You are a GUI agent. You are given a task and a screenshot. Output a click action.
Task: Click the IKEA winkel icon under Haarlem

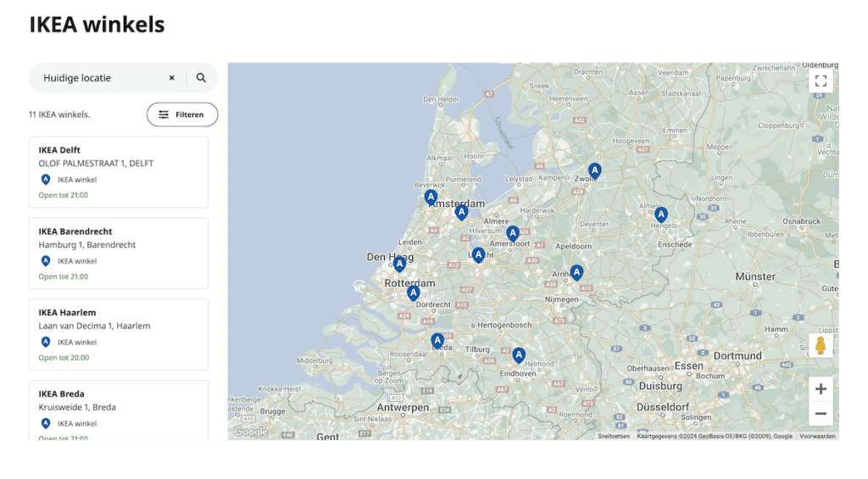[46, 343]
